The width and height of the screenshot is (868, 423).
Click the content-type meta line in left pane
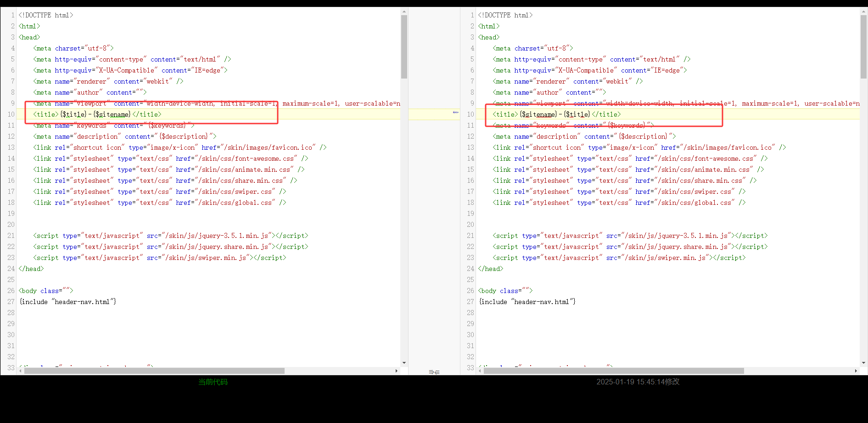tap(132, 59)
